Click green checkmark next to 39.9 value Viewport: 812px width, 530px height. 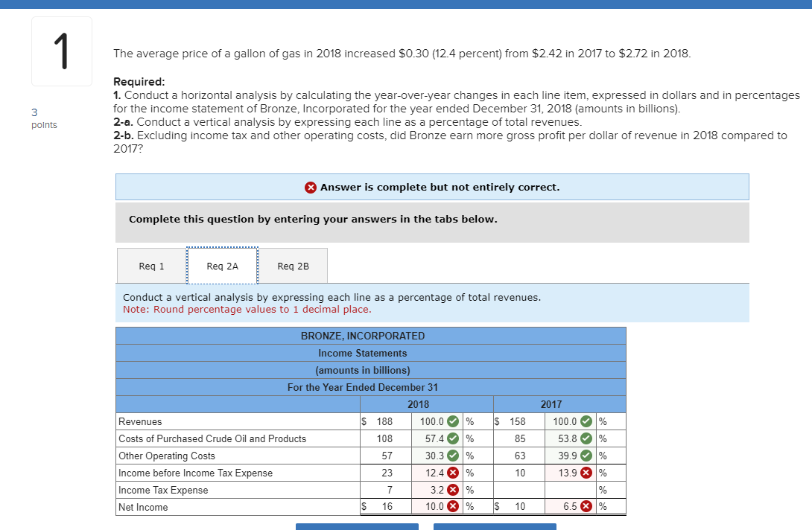pos(586,456)
